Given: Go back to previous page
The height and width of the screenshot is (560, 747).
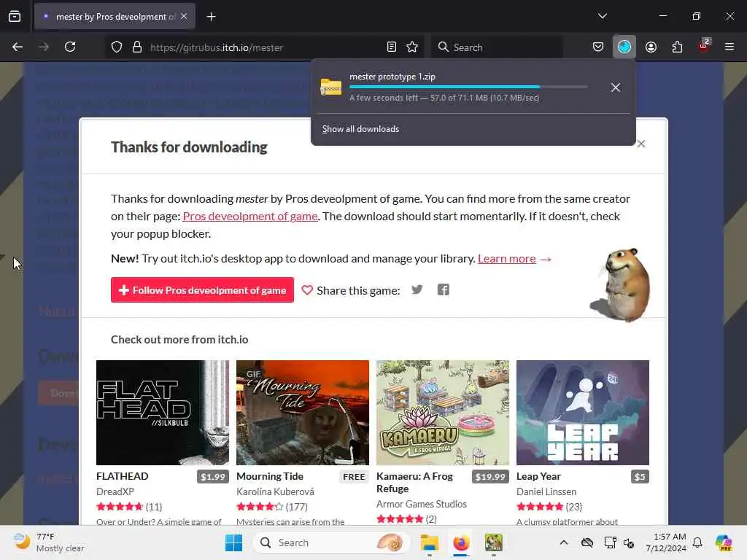Looking at the screenshot, I should [18, 47].
